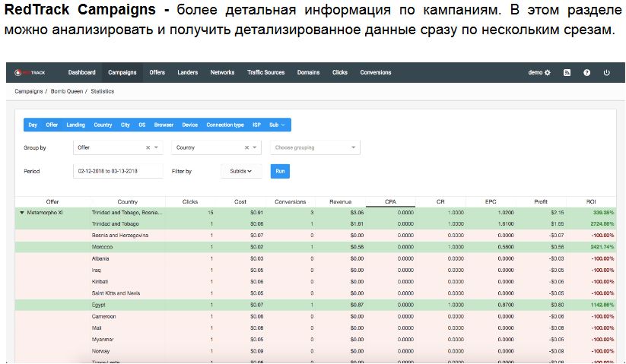The image size is (626, 364).
Task: Sort table by EPC column
Action: tap(491, 201)
